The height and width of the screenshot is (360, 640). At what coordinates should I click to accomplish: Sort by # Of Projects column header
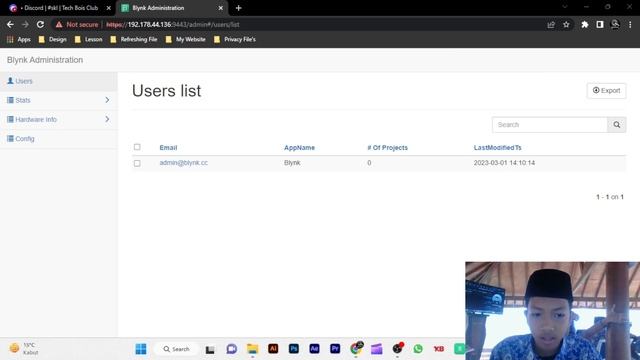(387, 148)
